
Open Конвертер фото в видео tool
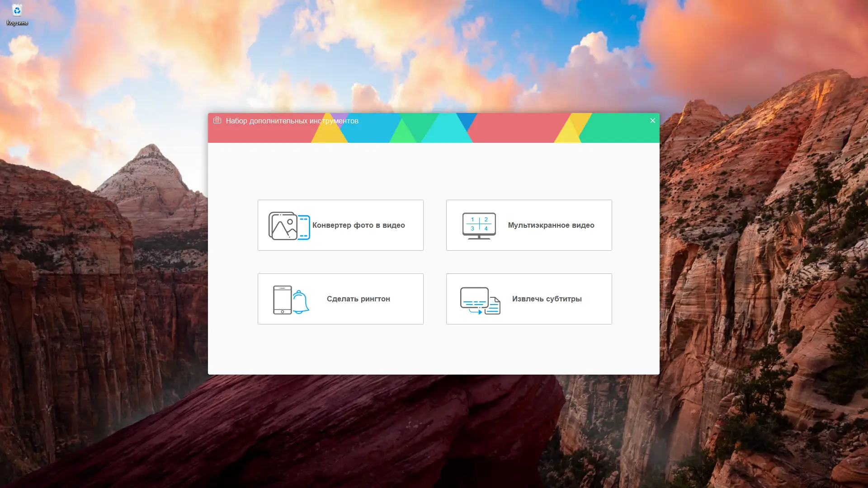tap(359, 225)
